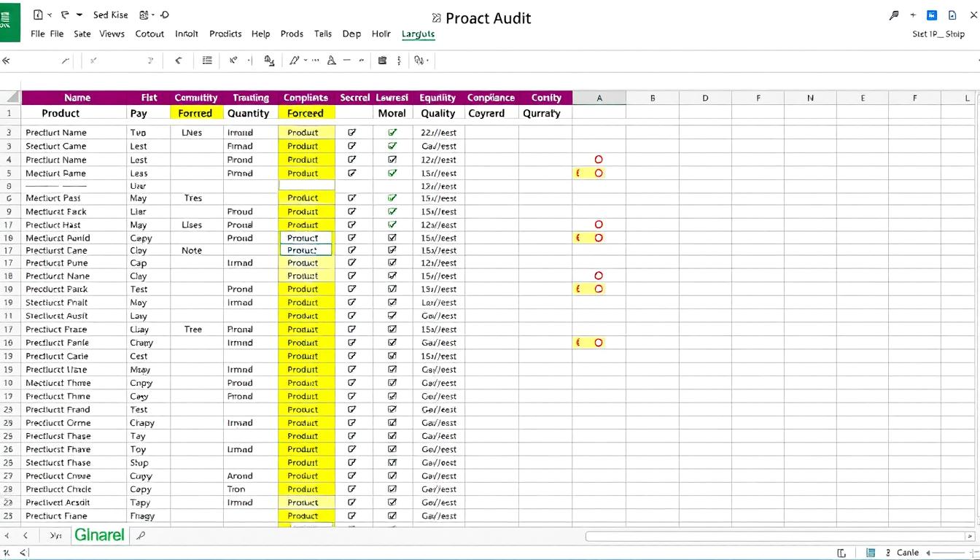Click the select-all corner of the grid
980x560 pixels.
click(x=10, y=97)
